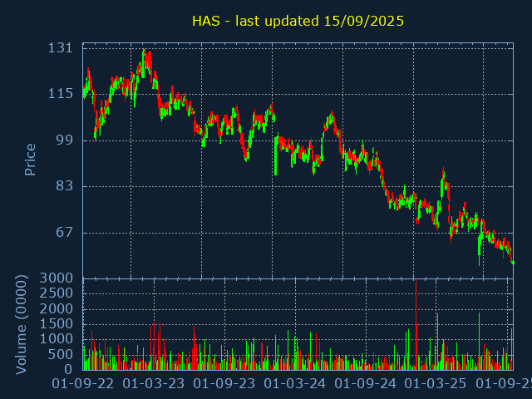Click the date label 01-09-22
Viewport: 532px width, 399px height.
point(83,384)
